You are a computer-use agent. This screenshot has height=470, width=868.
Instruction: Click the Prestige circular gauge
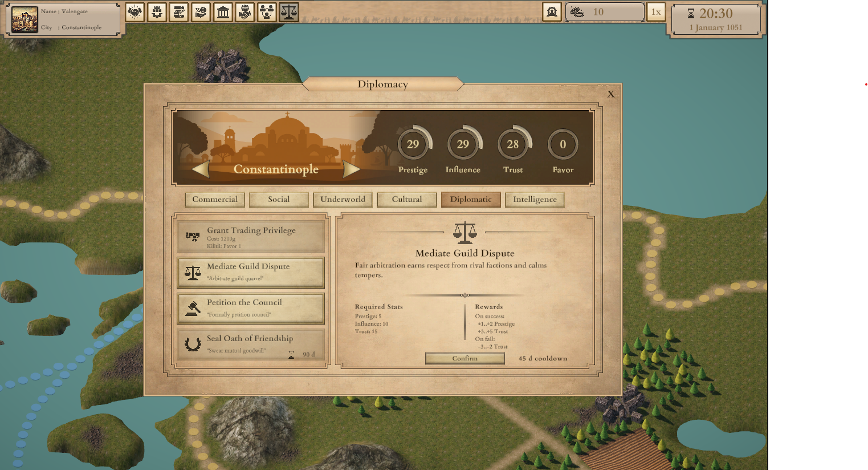pos(413,144)
